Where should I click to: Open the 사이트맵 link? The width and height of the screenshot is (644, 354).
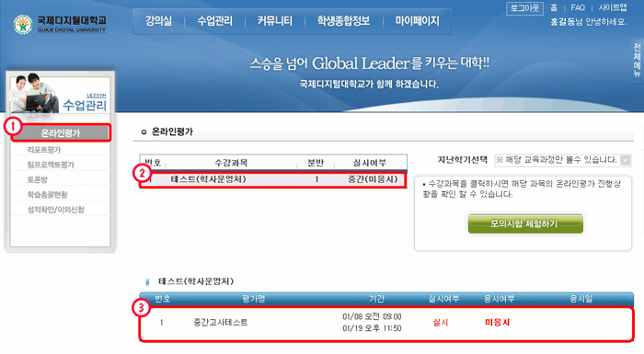(x=613, y=7)
